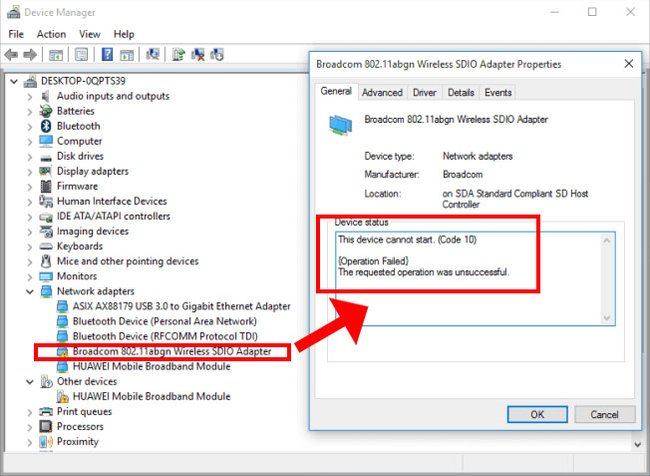650x476 pixels.
Task: Select ASIX AX88179 USB 3.0 to Gigabit Ethernet Adapter
Action: coord(182,306)
